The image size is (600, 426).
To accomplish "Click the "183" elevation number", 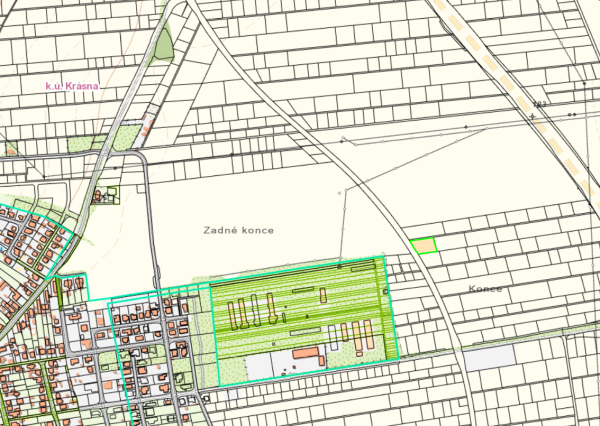I will [541, 105].
